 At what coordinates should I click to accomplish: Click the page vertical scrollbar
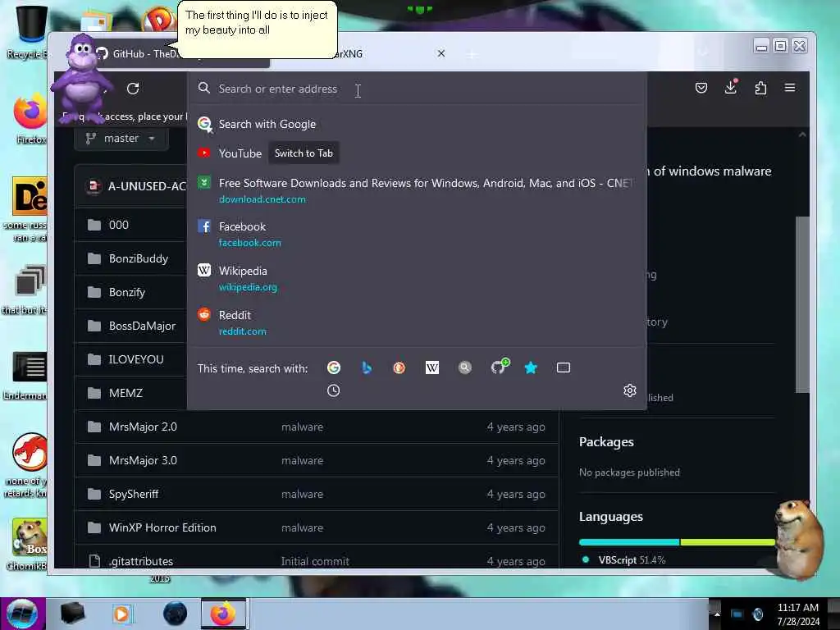(802, 304)
